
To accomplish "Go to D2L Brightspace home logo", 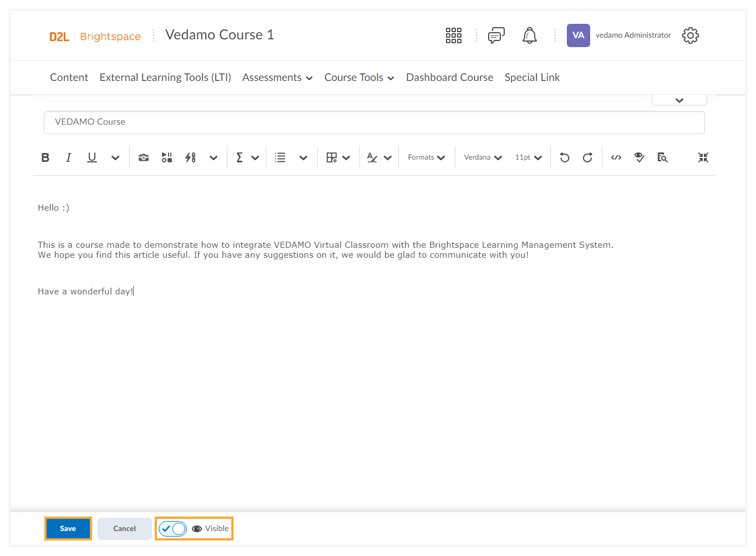I will [95, 37].
